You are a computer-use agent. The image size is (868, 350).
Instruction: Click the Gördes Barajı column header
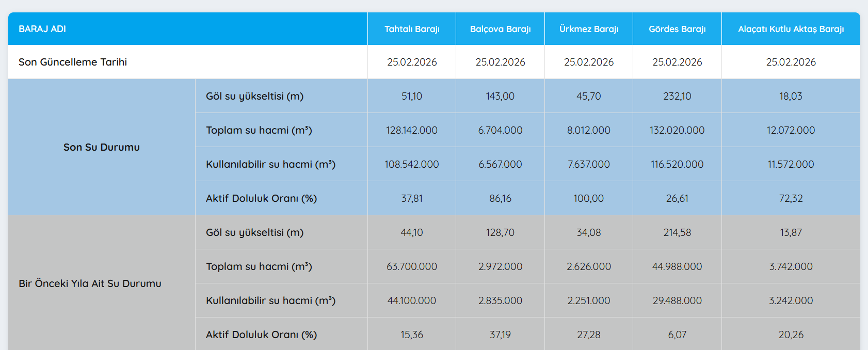pyautogui.click(x=677, y=29)
